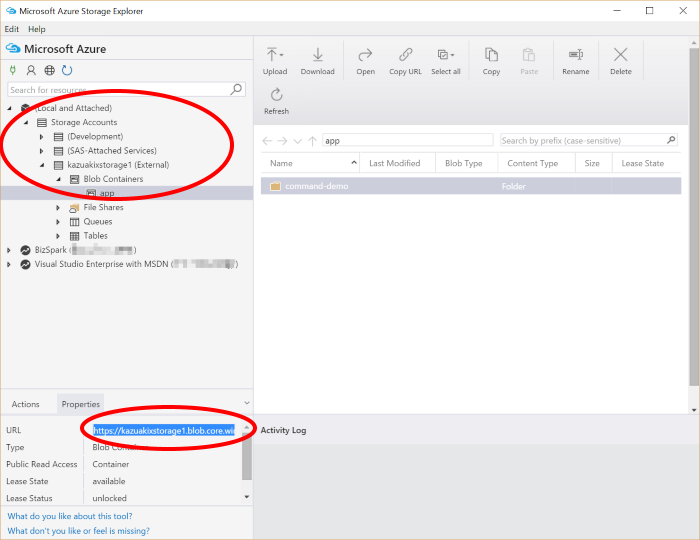
Task: Expand the Tables node
Action: tap(58, 236)
